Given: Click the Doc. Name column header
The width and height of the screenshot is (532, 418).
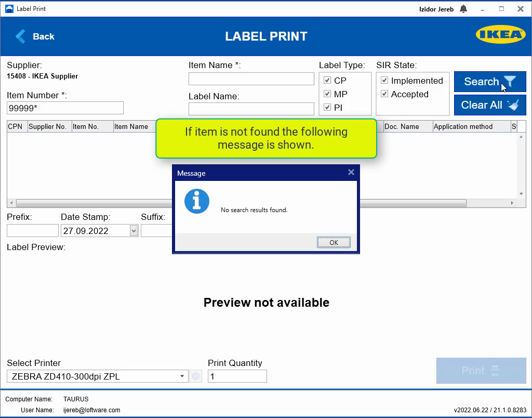Looking at the screenshot, I should [x=408, y=126].
